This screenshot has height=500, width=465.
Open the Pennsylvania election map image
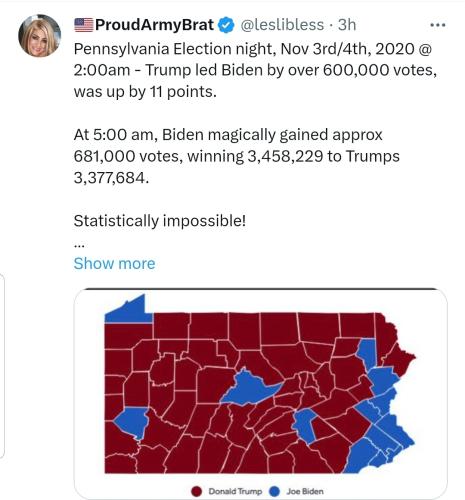coord(260,393)
